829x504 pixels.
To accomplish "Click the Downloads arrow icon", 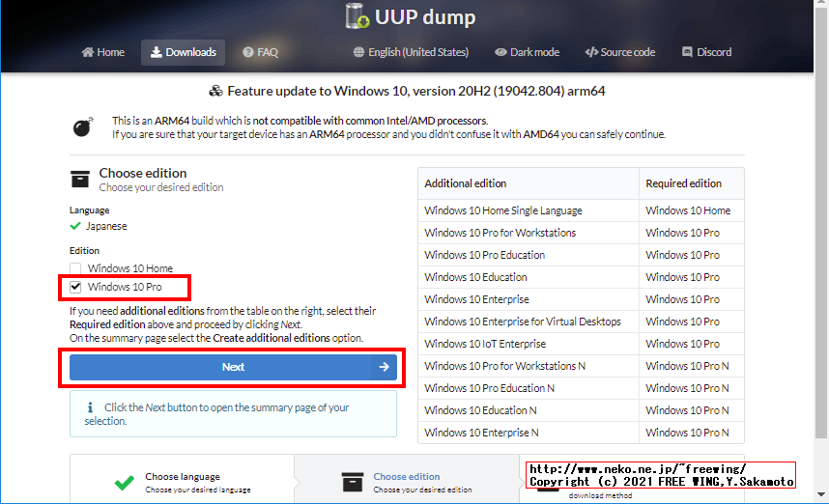I will 156,52.
